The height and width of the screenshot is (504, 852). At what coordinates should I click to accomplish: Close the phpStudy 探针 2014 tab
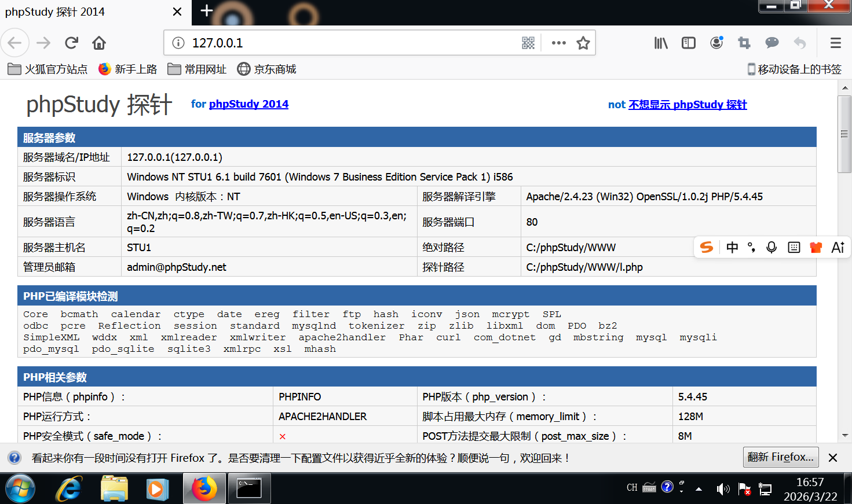(177, 12)
